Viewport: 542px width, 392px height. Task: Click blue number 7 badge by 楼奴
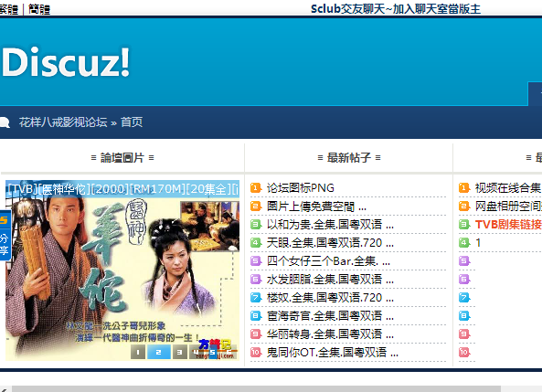coord(256,298)
